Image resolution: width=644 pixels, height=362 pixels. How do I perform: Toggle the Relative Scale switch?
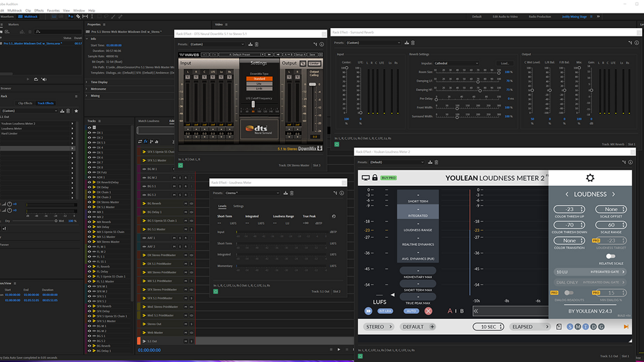(611, 256)
